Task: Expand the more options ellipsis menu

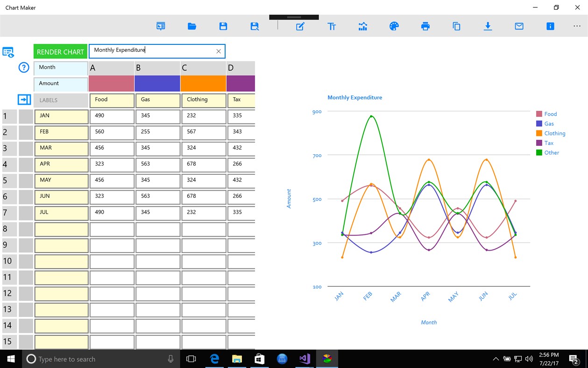Action: 577,27
